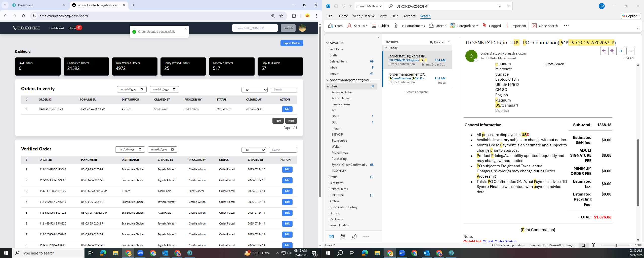This screenshot has height=258, width=644.
Task: Click Dashboard nav link
Action: tap(57, 28)
